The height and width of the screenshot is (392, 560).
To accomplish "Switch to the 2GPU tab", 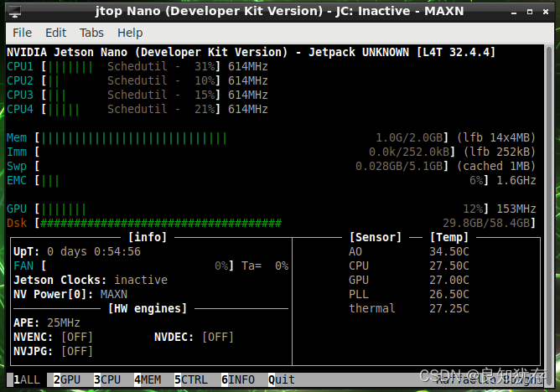I will 67,379.
